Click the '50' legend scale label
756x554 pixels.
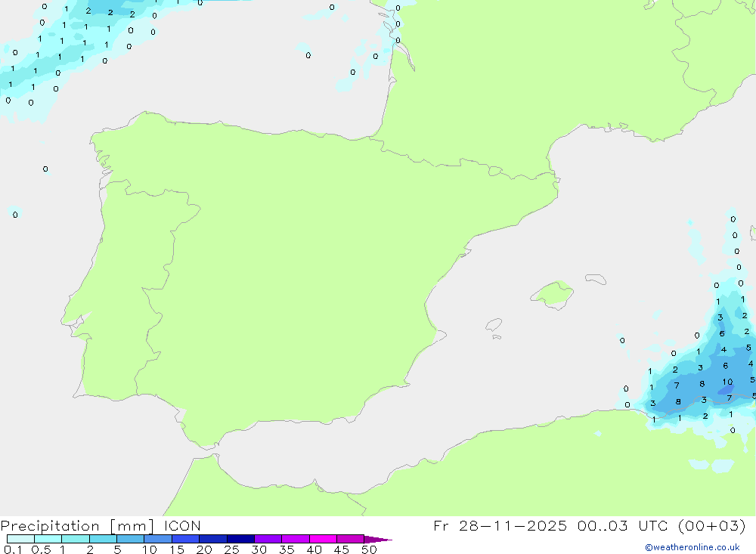click(x=370, y=549)
